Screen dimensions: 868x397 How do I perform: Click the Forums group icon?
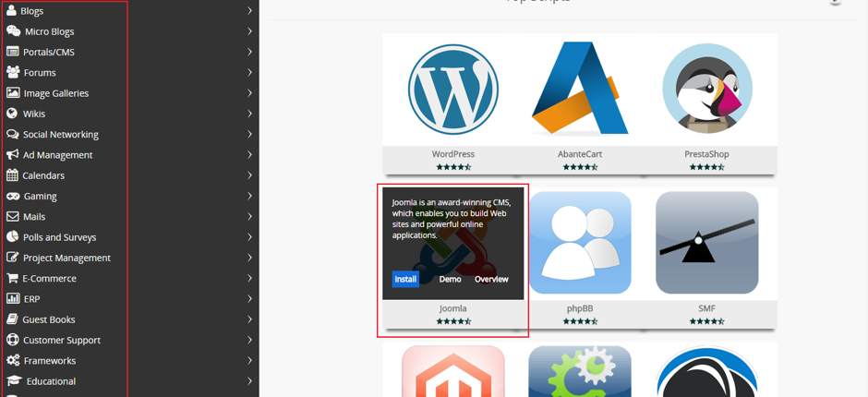(x=13, y=72)
